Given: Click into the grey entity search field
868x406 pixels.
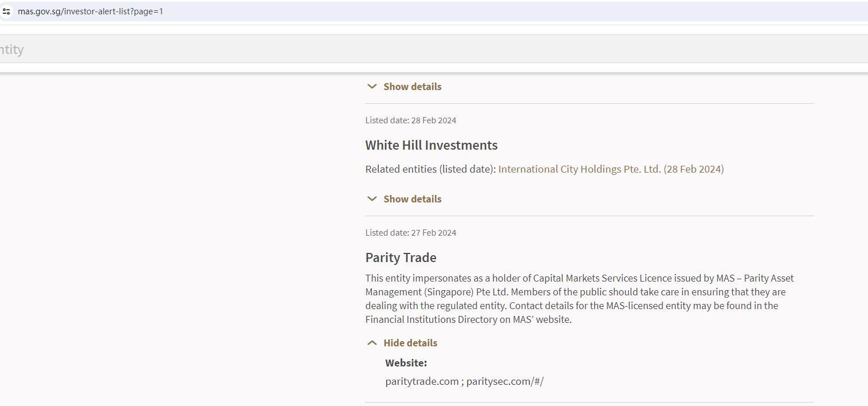Looking at the screenshot, I should 401,49.
